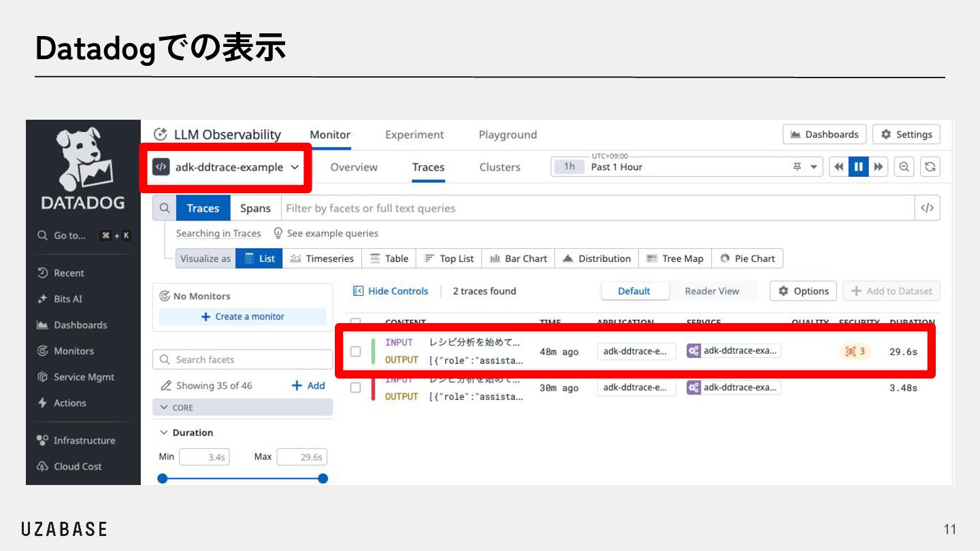Open Dashboards in the left sidebar
This screenshot has width=980, height=551.
[71, 325]
